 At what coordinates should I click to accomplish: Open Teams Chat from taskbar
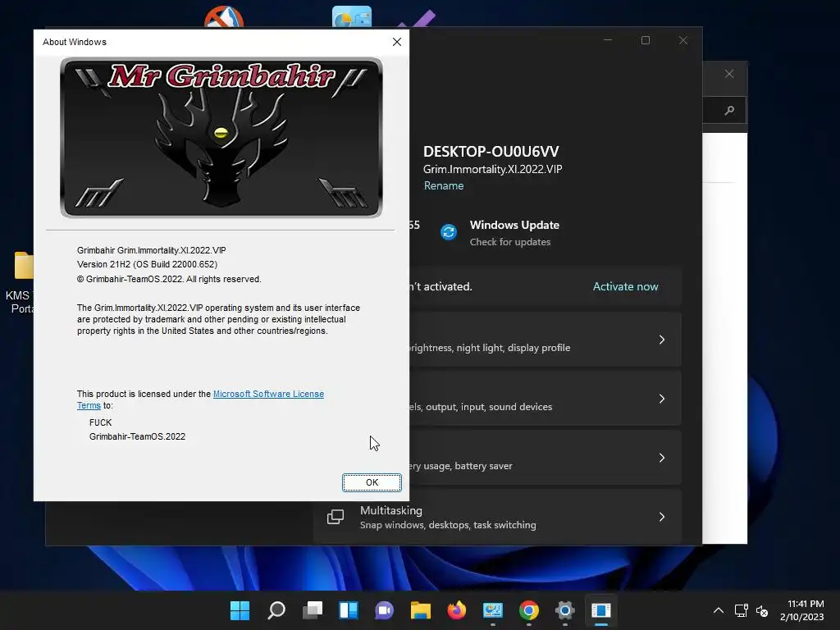pos(385,610)
